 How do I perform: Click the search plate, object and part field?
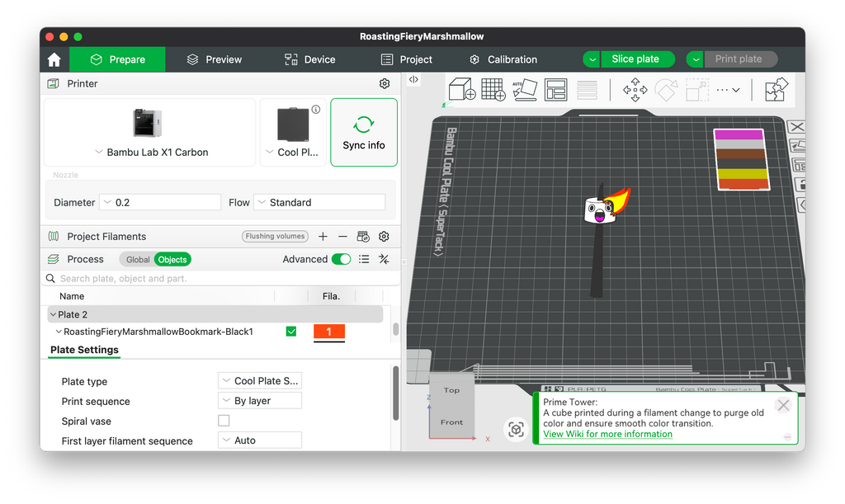point(221,278)
